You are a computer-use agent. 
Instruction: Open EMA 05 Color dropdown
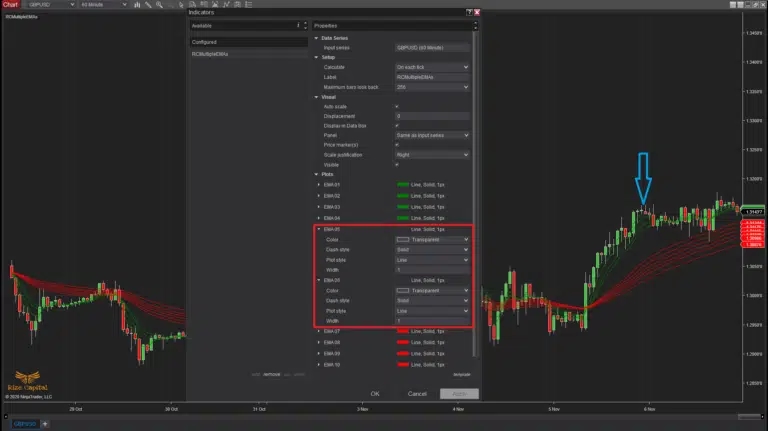click(x=432, y=240)
